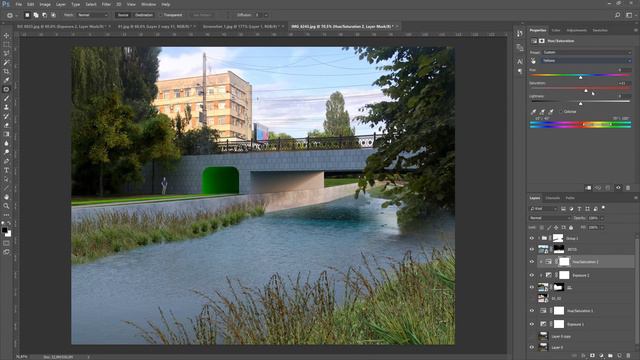Open the layer blend mode Normal dropdown
640x360 pixels.
click(x=549, y=218)
